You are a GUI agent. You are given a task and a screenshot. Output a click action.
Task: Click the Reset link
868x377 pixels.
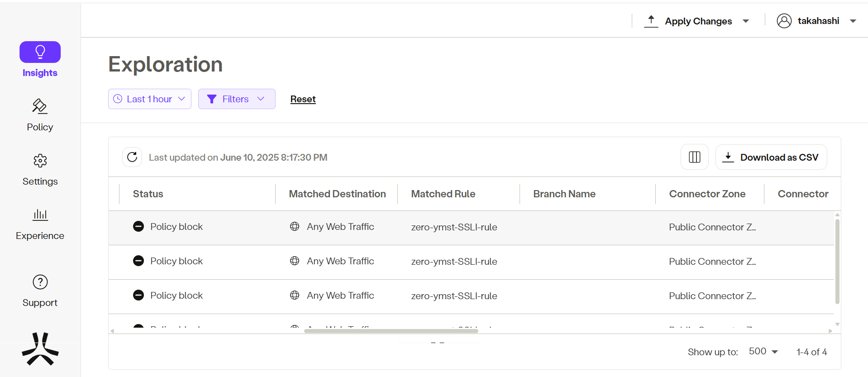pyautogui.click(x=303, y=99)
